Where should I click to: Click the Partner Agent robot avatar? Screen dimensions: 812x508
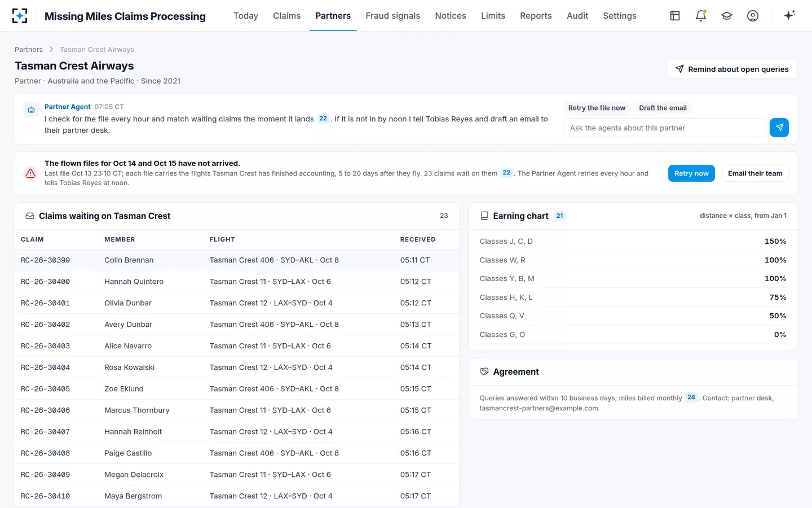32,110
